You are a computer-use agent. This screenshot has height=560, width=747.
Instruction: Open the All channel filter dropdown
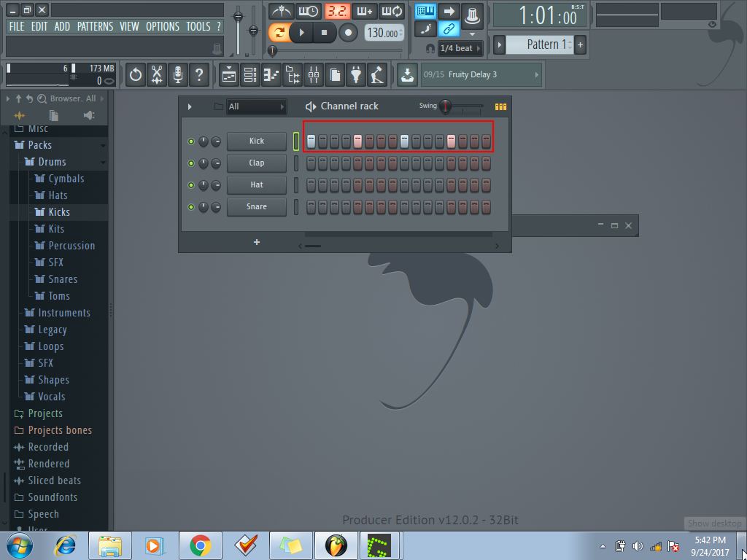[x=255, y=106]
